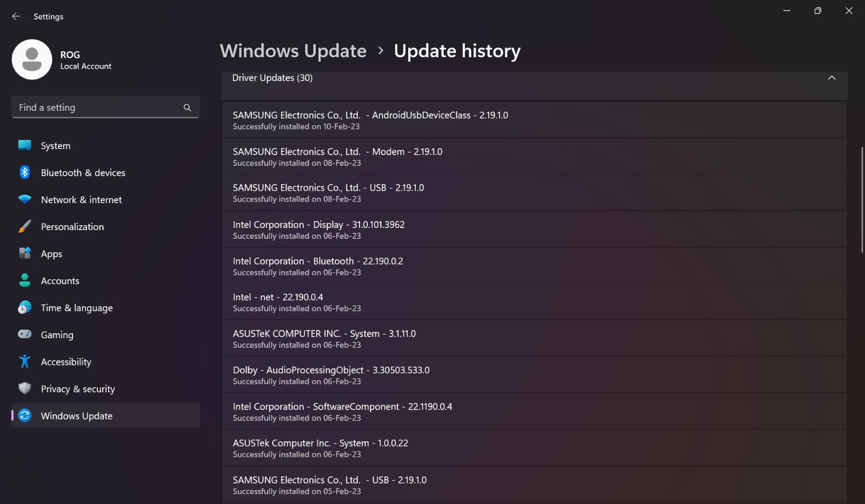Open Accessibility settings
The height and width of the screenshot is (504, 865).
[105, 361]
